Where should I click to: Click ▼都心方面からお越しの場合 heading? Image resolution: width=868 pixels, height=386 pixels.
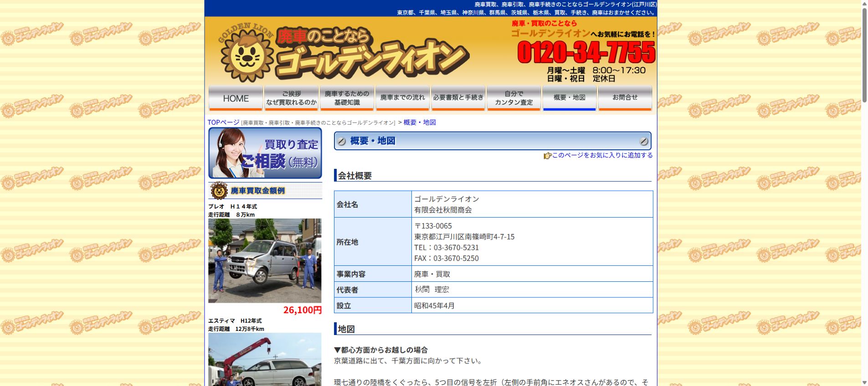[381, 350]
